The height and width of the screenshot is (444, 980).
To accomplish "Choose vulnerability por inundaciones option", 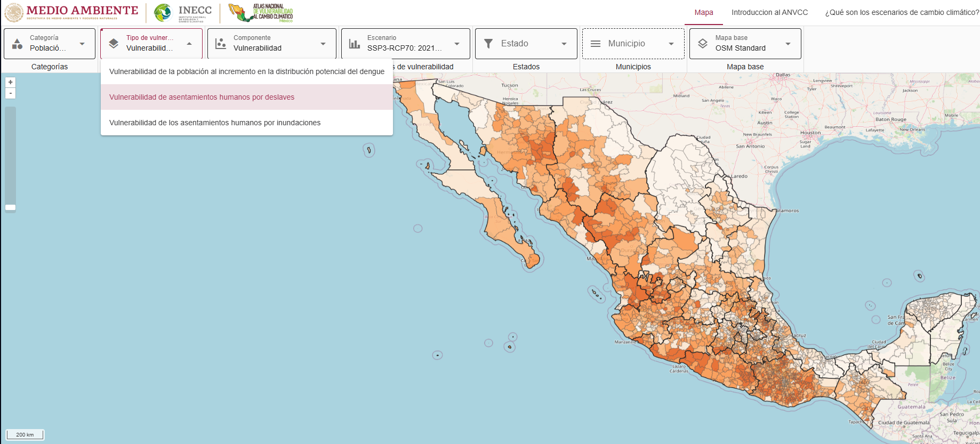I will [x=215, y=123].
